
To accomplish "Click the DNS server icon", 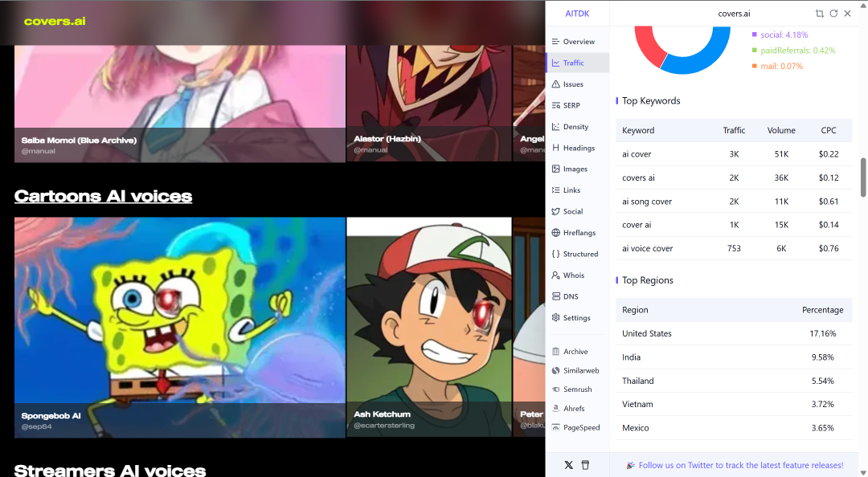I will coord(556,296).
